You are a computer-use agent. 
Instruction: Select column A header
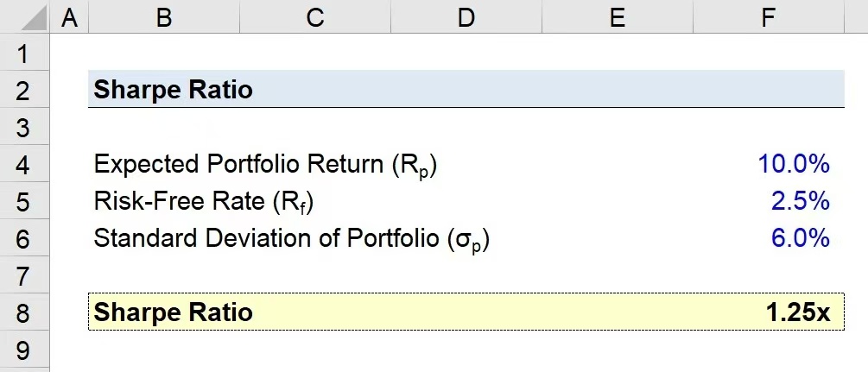pos(69,16)
